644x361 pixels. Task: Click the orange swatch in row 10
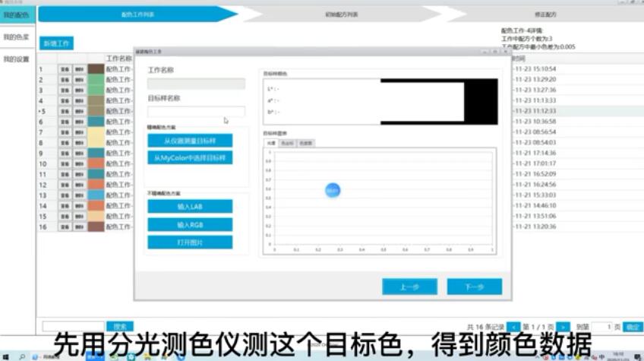click(x=96, y=163)
